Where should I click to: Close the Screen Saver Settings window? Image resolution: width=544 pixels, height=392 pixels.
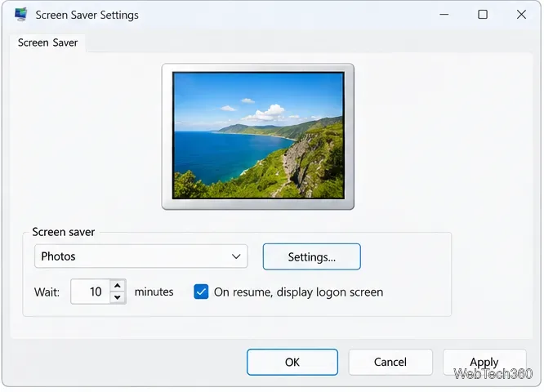pyautogui.click(x=521, y=15)
